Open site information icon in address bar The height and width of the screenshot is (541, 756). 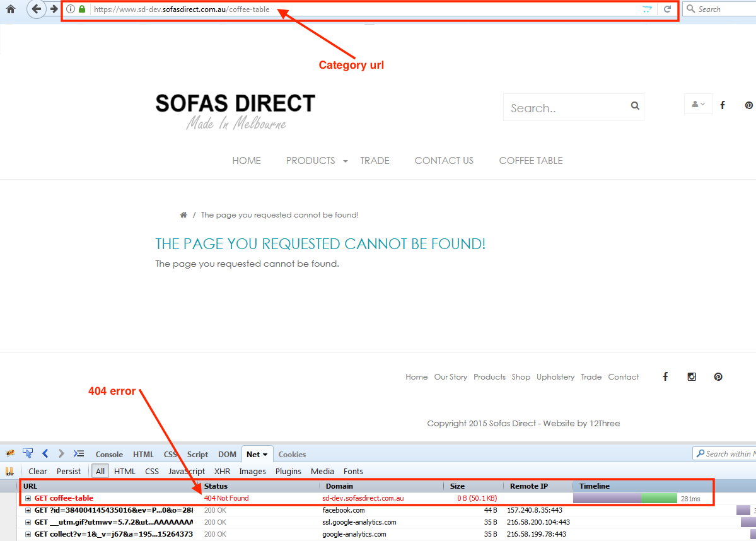71,9
